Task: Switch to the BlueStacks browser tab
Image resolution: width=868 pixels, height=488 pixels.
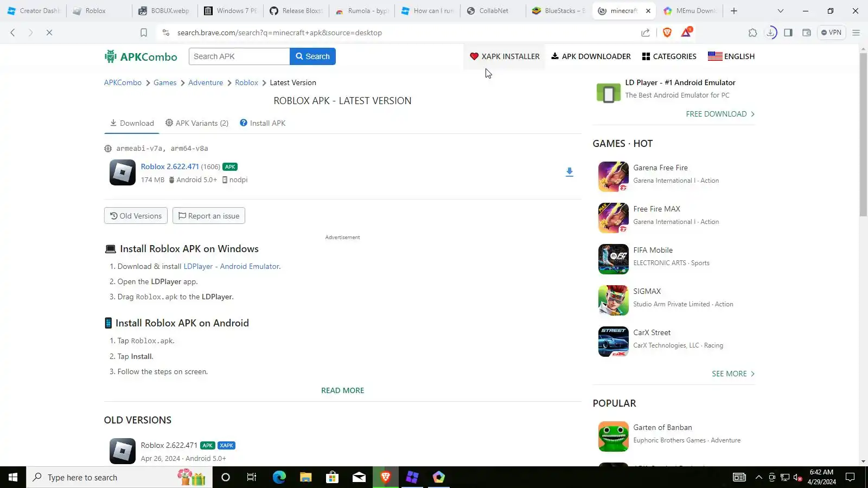Action: (x=558, y=11)
